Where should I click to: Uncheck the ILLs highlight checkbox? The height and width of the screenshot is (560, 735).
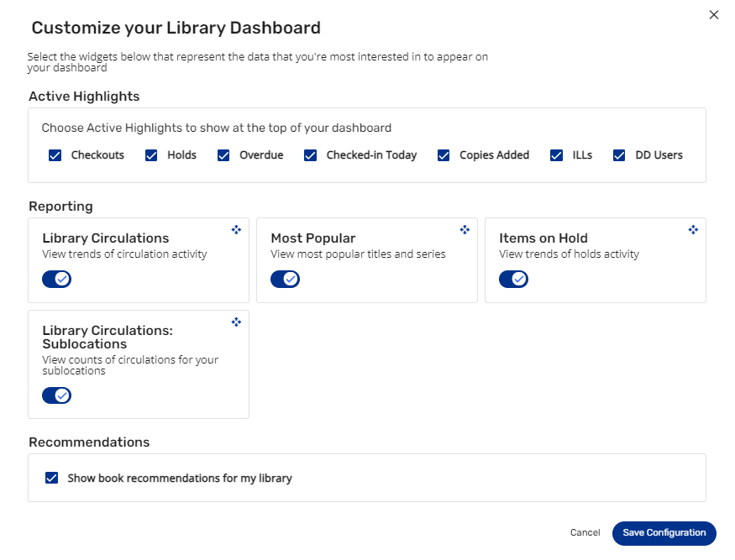(556, 155)
